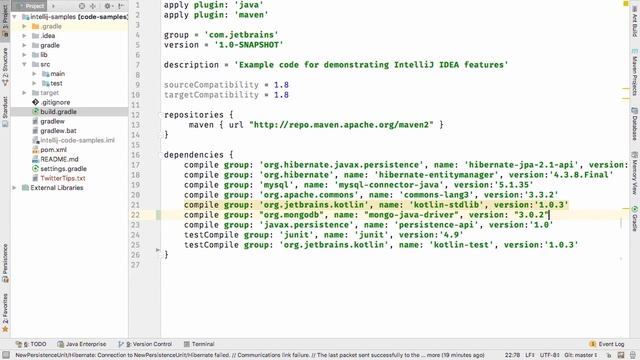The width and height of the screenshot is (640, 360).
Task: Click the main source folder icon
Action: tap(45, 74)
